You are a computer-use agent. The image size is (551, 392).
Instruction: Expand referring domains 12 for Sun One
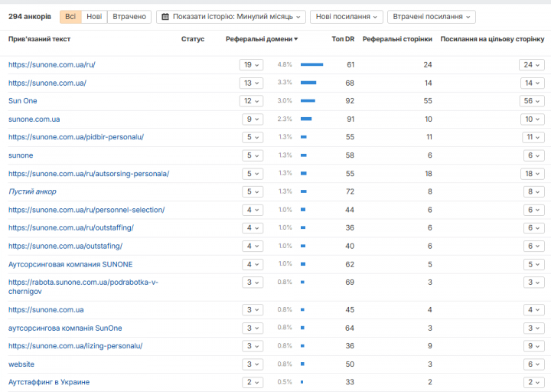tap(251, 101)
